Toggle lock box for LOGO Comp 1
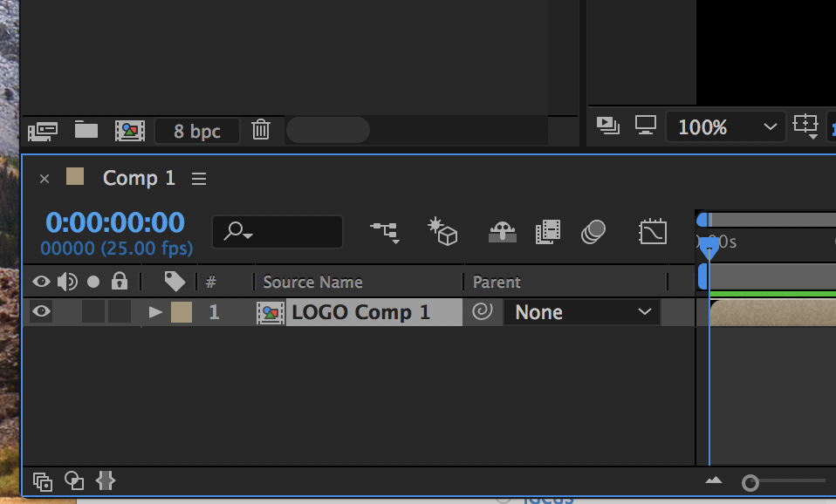 pyautogui.click(x=120, y=311)
